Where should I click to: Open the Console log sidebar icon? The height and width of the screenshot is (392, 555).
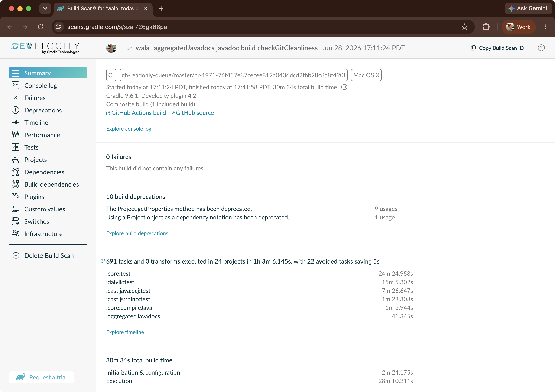(15, 85)
